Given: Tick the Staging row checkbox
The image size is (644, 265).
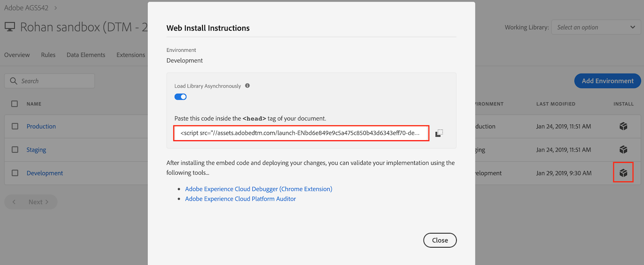Looking at the screenshot, I should click(15, 150).
